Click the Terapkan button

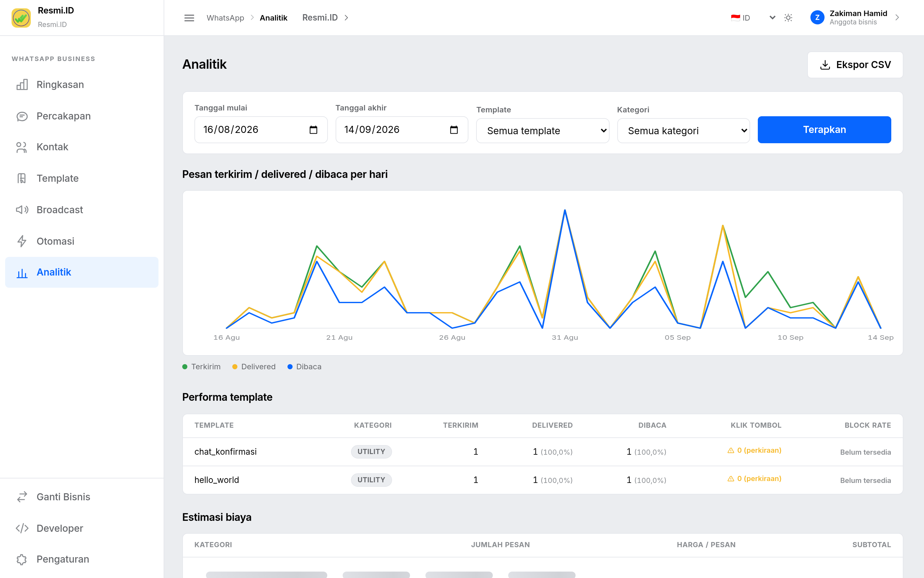click(824, 130)
